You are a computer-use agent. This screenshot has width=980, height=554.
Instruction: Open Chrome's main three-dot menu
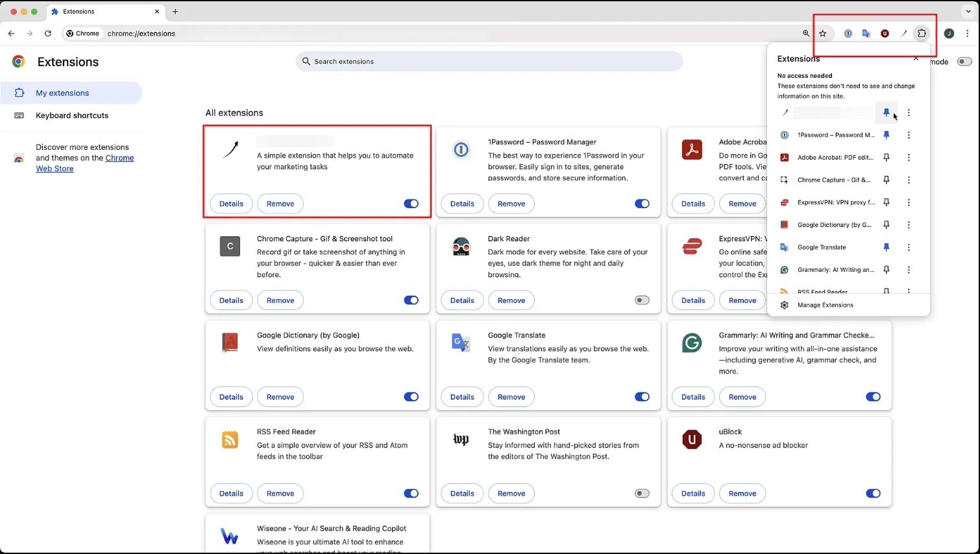[968, 33]
